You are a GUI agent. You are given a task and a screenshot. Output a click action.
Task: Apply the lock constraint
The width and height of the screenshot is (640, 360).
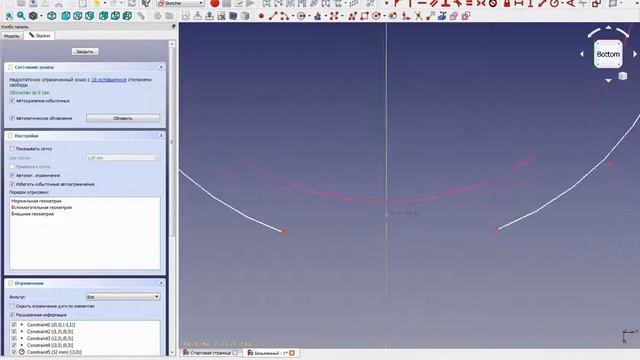click(507, 3)
